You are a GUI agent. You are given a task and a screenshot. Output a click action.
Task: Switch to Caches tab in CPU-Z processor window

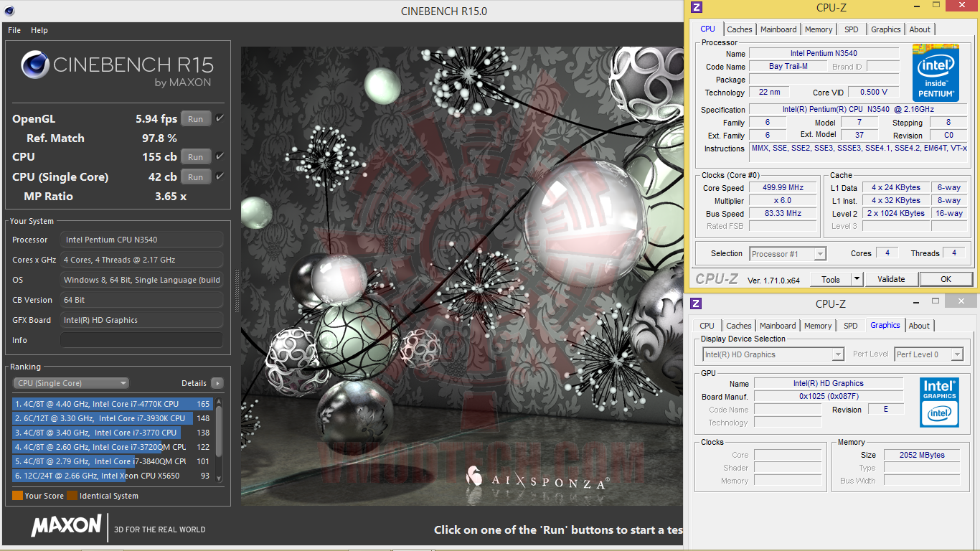point(740,29)
